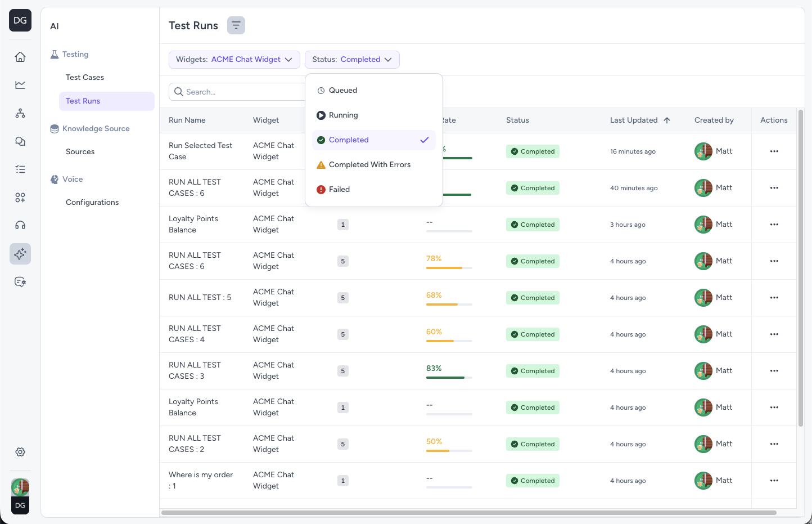Viewport: 812px width, 524px height.
Task: Choose Running status option
Action: click(x=374, y=115)
